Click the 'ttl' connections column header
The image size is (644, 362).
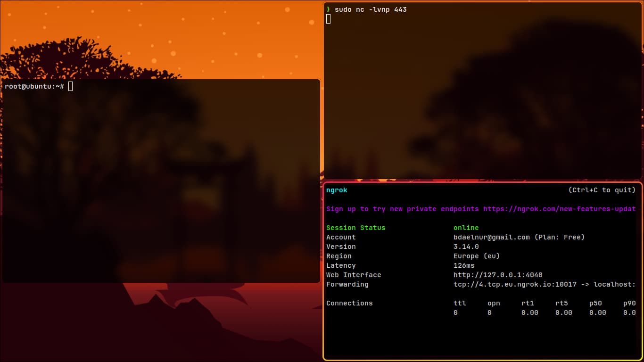(459, 303)
